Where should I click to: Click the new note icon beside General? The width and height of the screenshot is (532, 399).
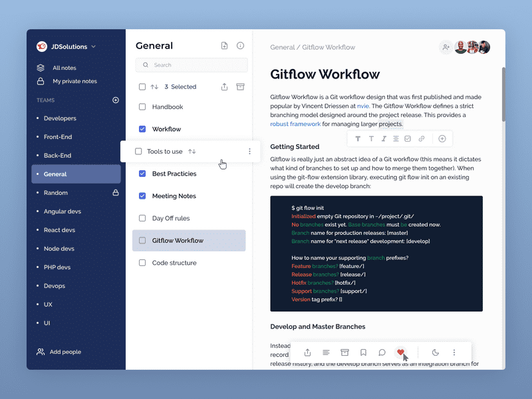point(224,46)
